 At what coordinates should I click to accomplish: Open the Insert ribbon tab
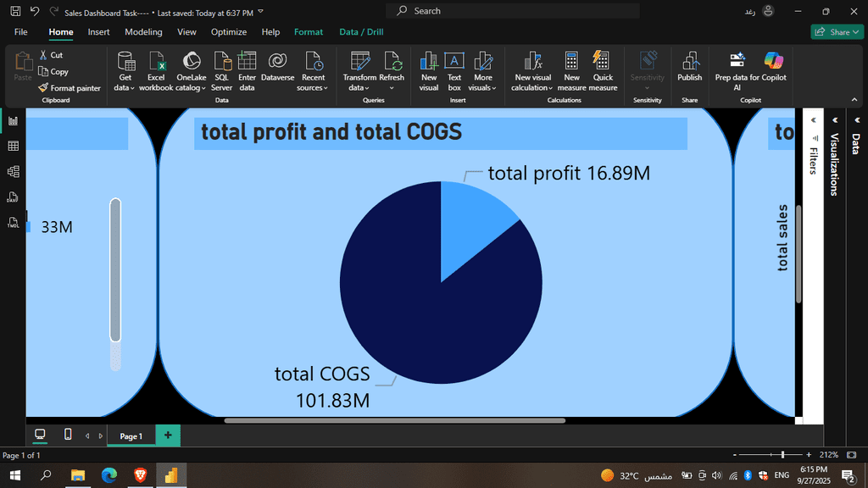pos(98,32)
